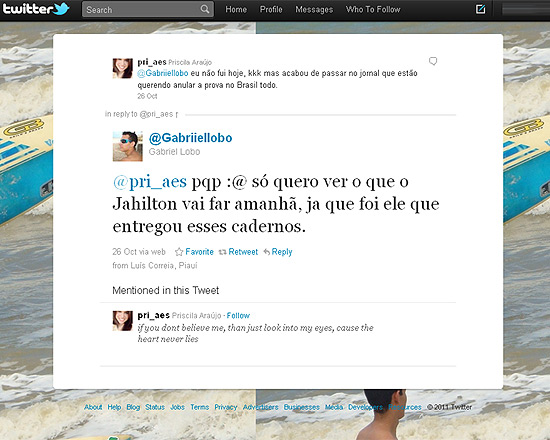The image size is (550, 440).
Task: Click @Gabriiellobo mention in top tweet
Action: 163,73
